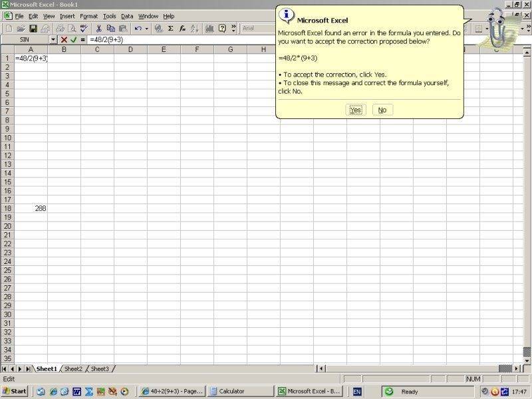Open the Undo history dropdown arrow
The width and height of the screenshot is (532, 399).
coord(146,29)
